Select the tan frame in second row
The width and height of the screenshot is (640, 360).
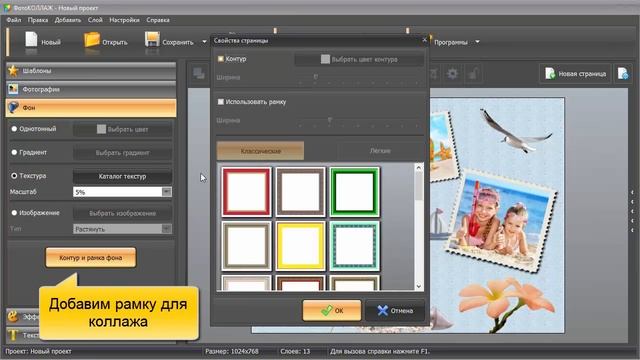[x=246, y=246]
